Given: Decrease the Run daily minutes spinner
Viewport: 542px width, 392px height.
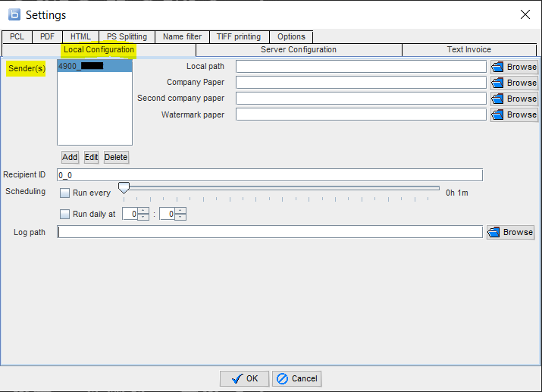Looking at the screenshot, I should [180, 218].
